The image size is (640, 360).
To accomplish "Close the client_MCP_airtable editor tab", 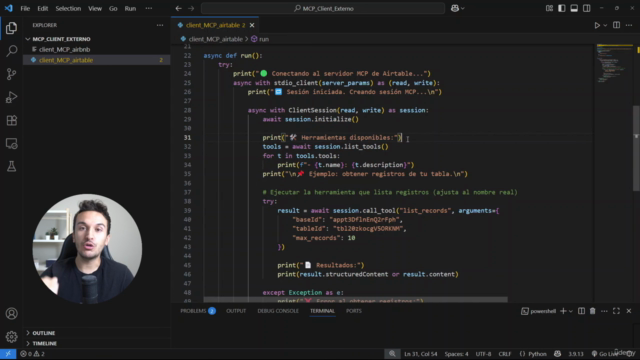I will click(252, 25).
